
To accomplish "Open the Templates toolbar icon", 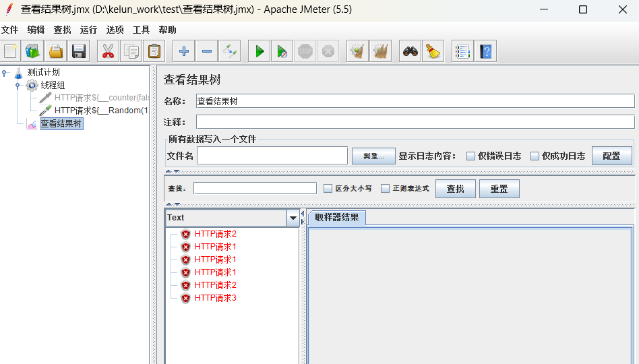I will coord(33,51).
